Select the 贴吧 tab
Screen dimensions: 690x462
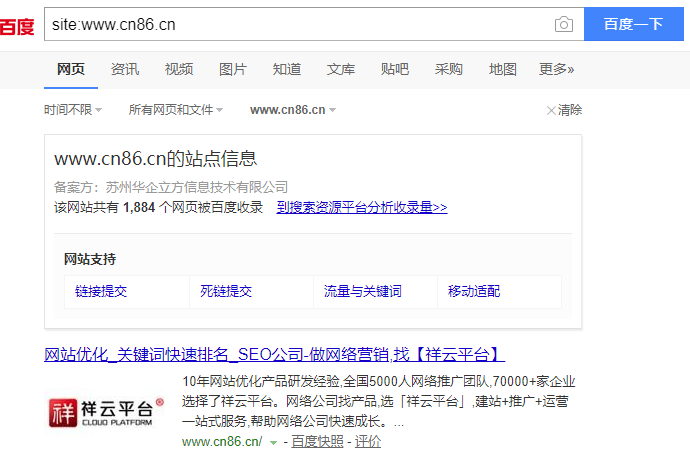pos(395,69)
